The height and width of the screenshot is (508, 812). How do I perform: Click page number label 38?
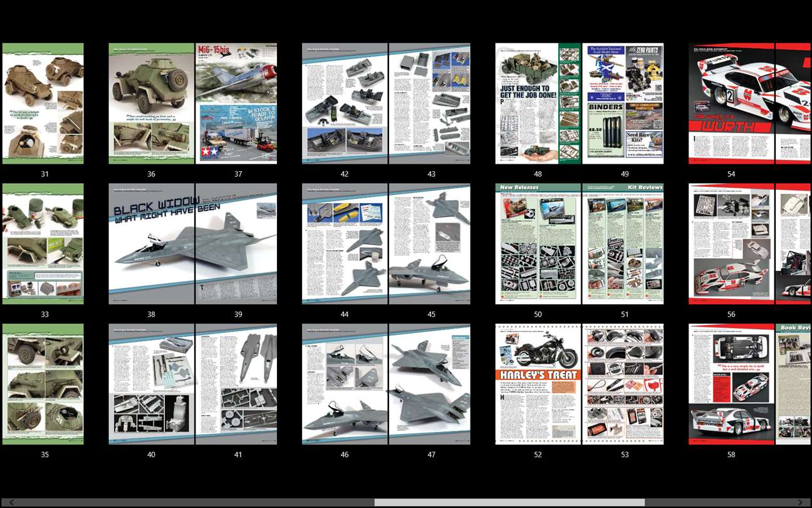(151, 314)
